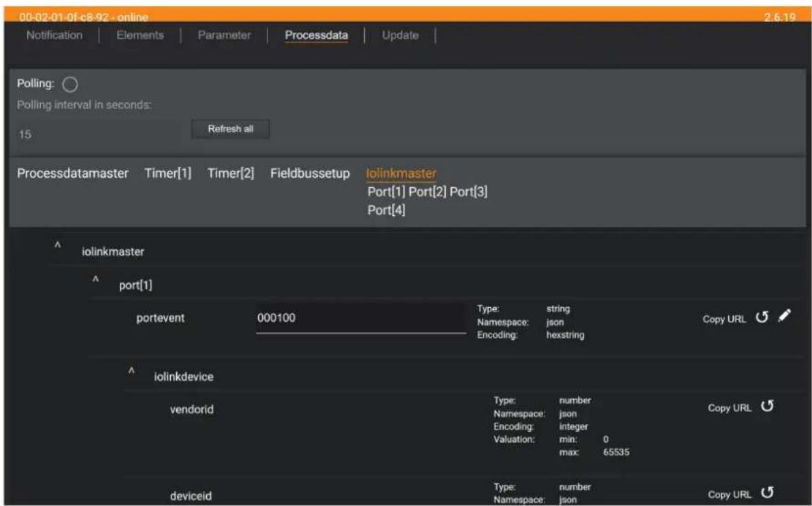Screen dimensions: 812x506
Task: Click the iolinkdevice tree label
Action: [x=183, y=377]
